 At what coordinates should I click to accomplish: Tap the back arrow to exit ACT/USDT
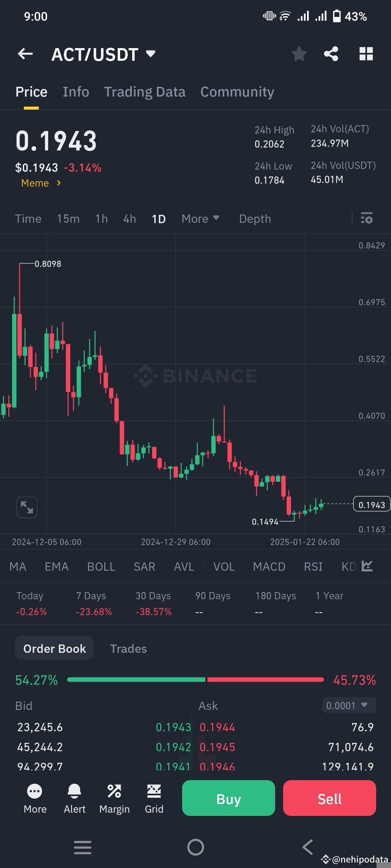coord(25,54)
